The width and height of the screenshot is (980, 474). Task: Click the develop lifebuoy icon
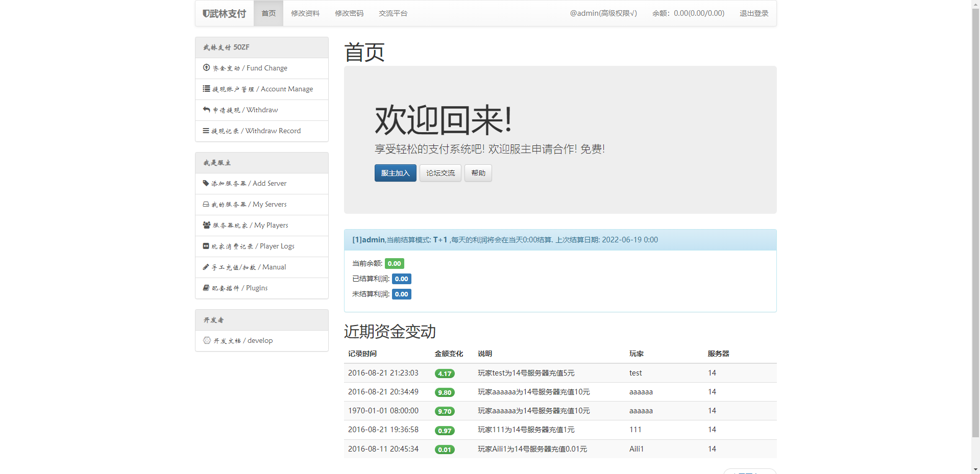pos(207,340)
